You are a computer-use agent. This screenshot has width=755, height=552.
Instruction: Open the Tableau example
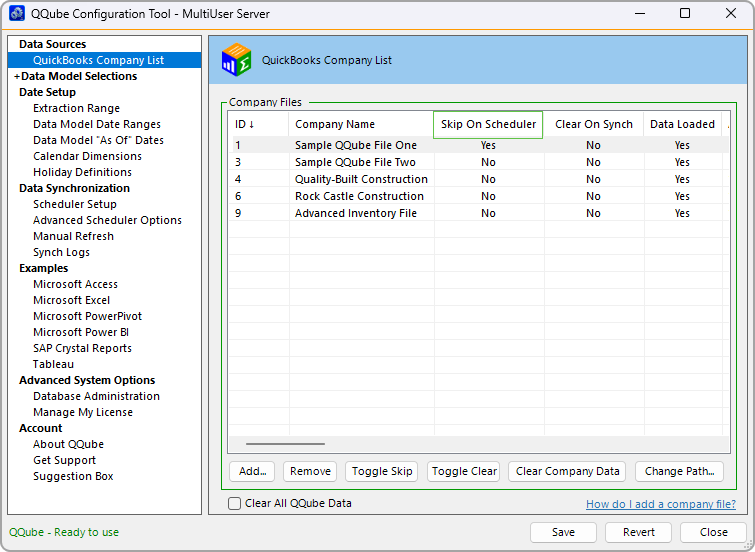pyautogui.click(x=53, y=364)
